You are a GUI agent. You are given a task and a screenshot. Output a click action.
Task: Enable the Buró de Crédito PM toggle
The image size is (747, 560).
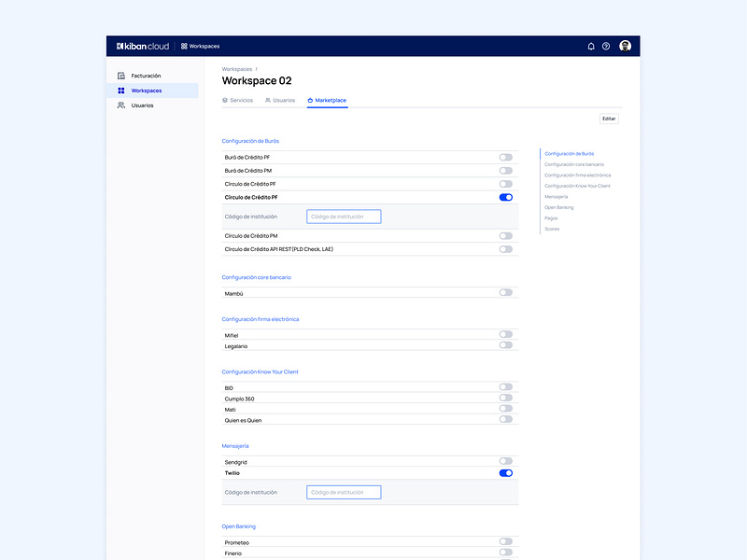click(506, 171)
